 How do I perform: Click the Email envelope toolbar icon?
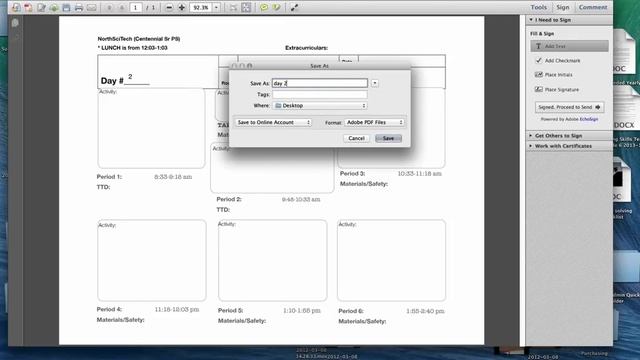[x=92, y=7]
